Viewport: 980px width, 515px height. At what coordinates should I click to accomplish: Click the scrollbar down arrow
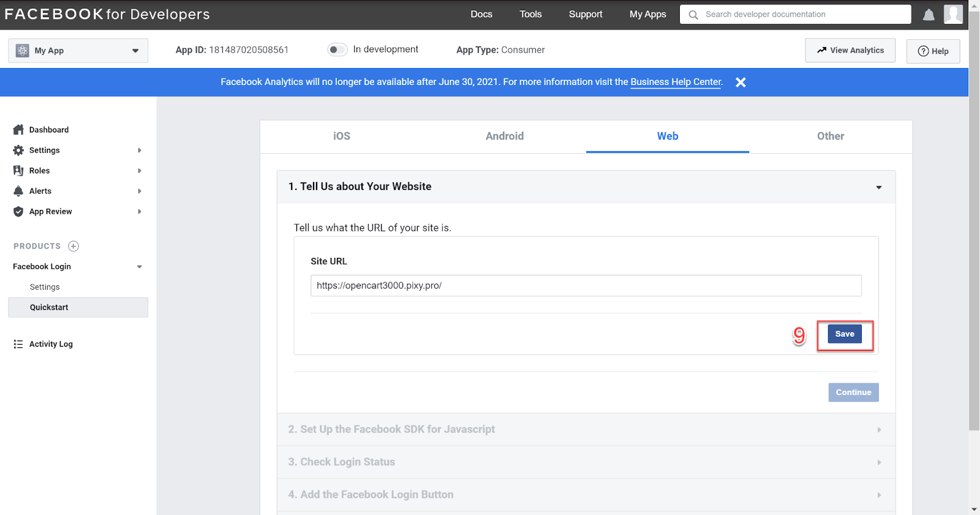click(974, 509)
